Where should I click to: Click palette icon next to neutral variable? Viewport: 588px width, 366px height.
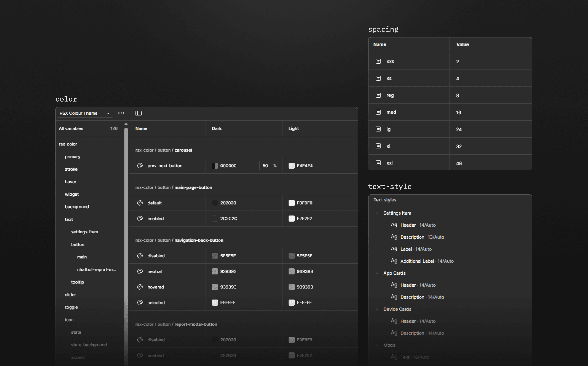tap(140, 271)
